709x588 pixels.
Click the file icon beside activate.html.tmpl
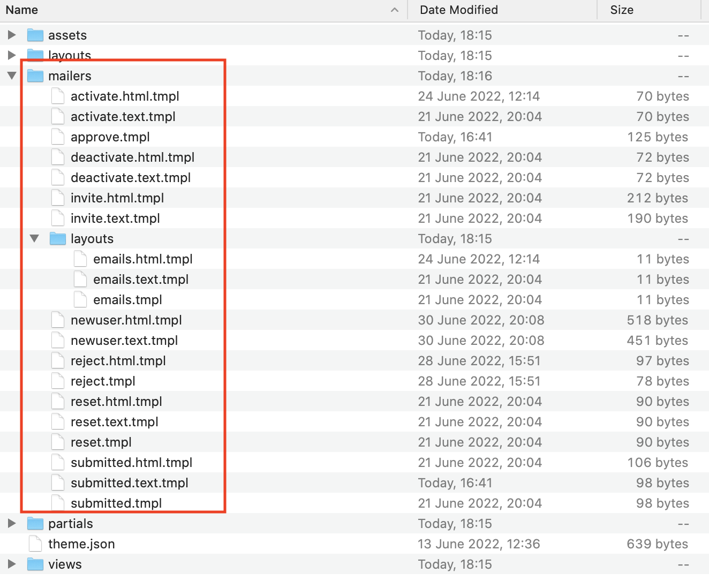click(x=57, y=96)
